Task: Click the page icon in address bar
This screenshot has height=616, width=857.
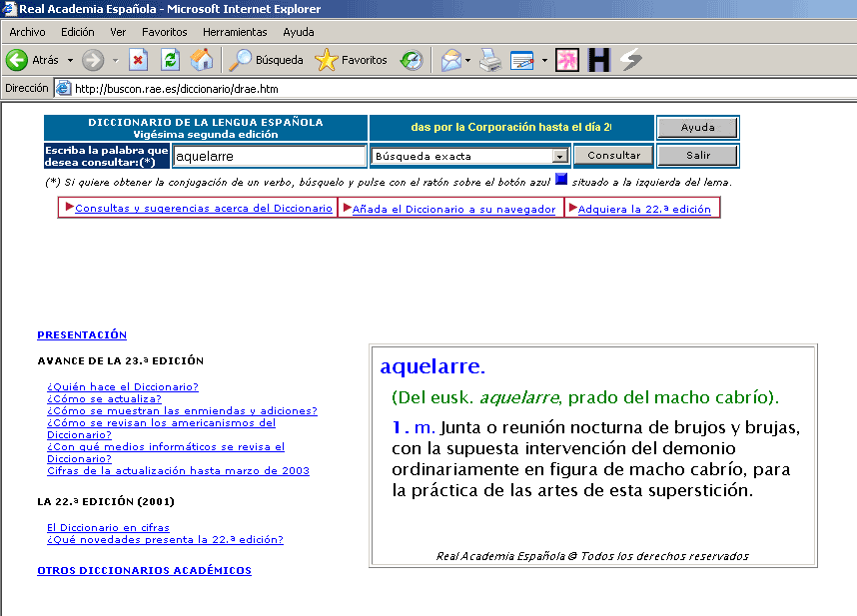Action: 63,89
